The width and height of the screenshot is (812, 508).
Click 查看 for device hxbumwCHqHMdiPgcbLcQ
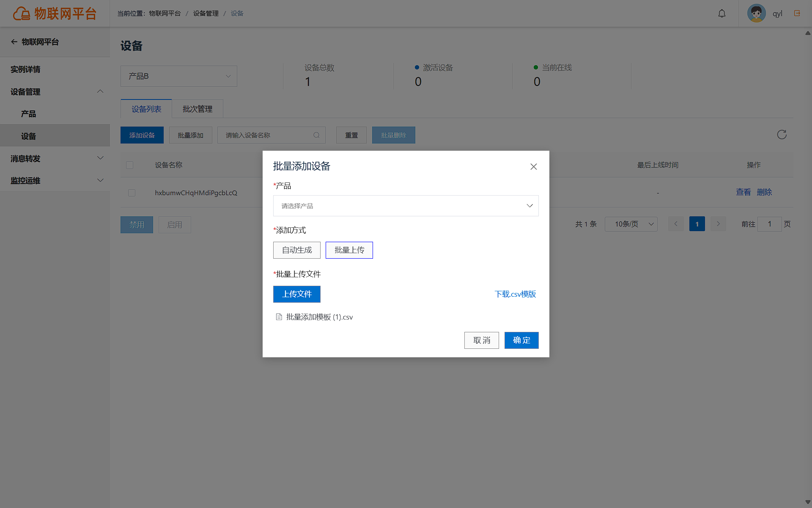click(743, 192)
